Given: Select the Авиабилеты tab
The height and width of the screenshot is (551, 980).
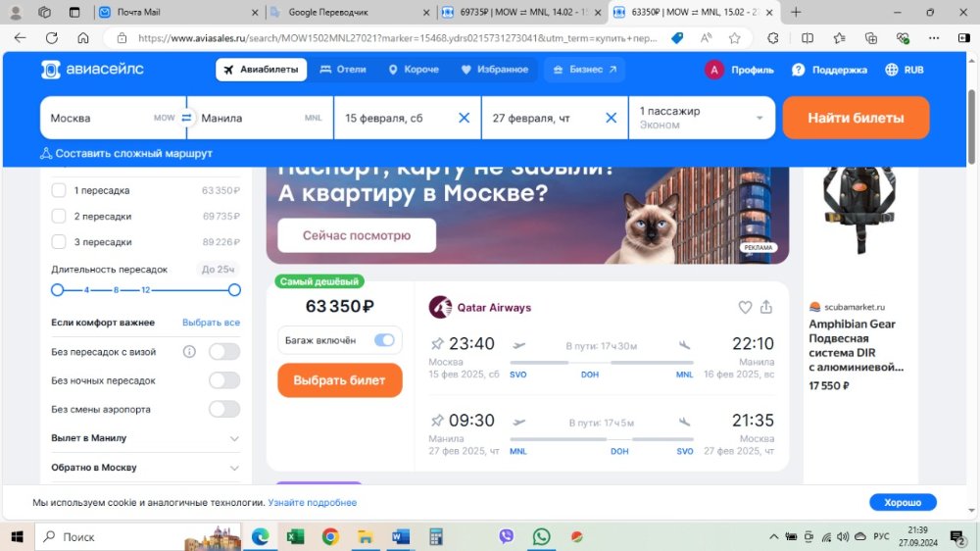Looking at the screenshot, I should (262, 70).
